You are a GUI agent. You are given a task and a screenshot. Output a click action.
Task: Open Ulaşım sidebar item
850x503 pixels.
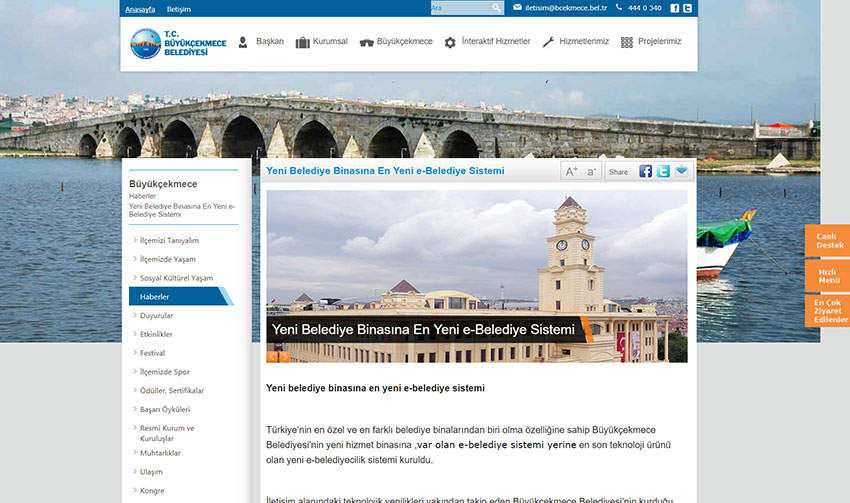151,472
